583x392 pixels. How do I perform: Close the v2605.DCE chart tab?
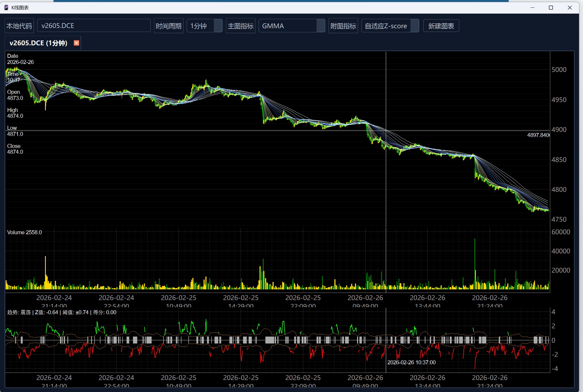pos(76,43)
